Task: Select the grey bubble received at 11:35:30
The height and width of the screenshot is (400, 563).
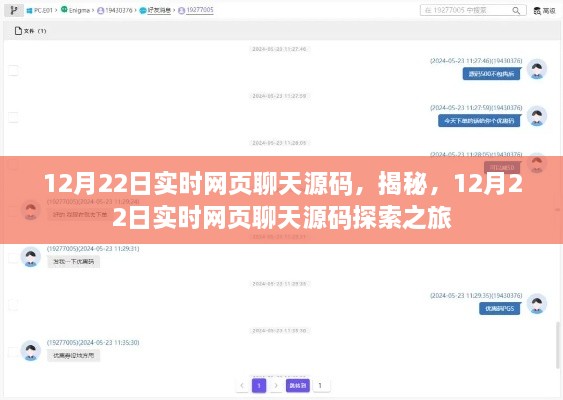Action: coord(74,355)
